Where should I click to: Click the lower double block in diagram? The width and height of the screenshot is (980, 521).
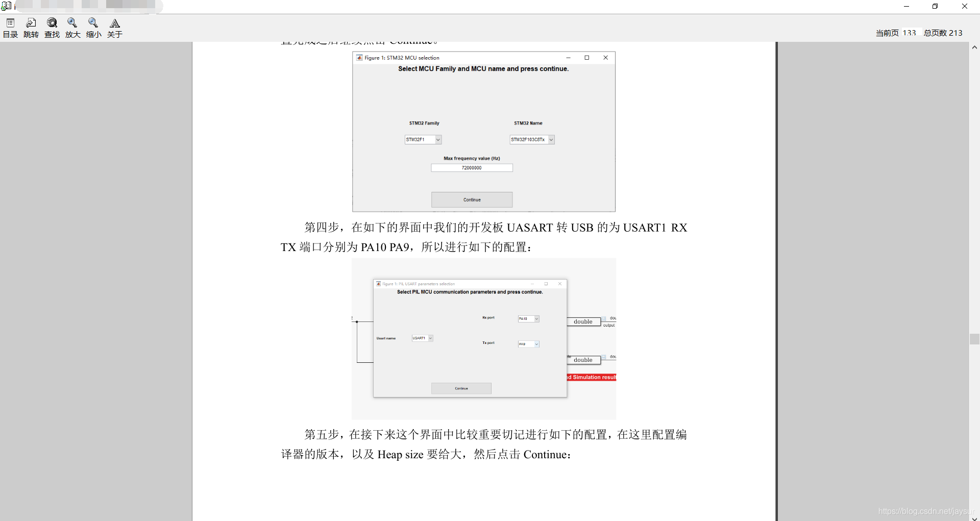[x=583, y=360]
